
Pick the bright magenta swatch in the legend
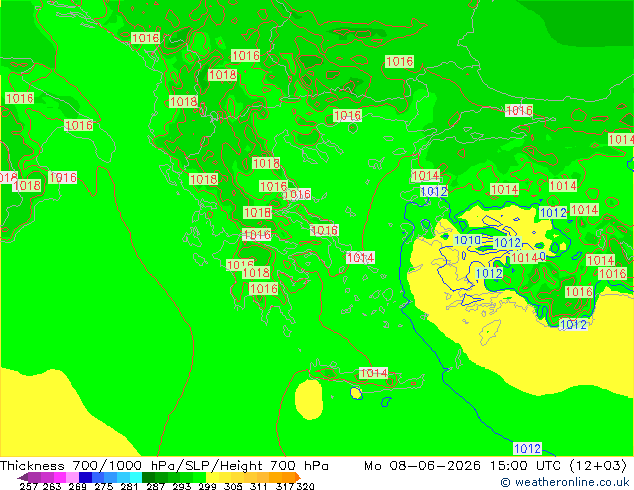60,477
